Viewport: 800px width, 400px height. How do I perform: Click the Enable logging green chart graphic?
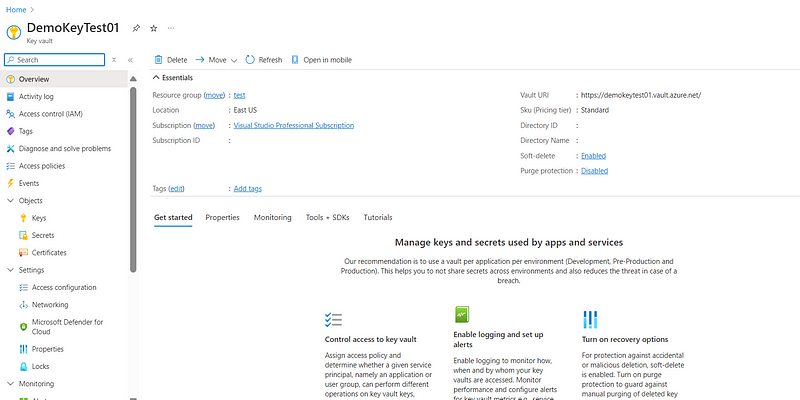tap(462, 314)
